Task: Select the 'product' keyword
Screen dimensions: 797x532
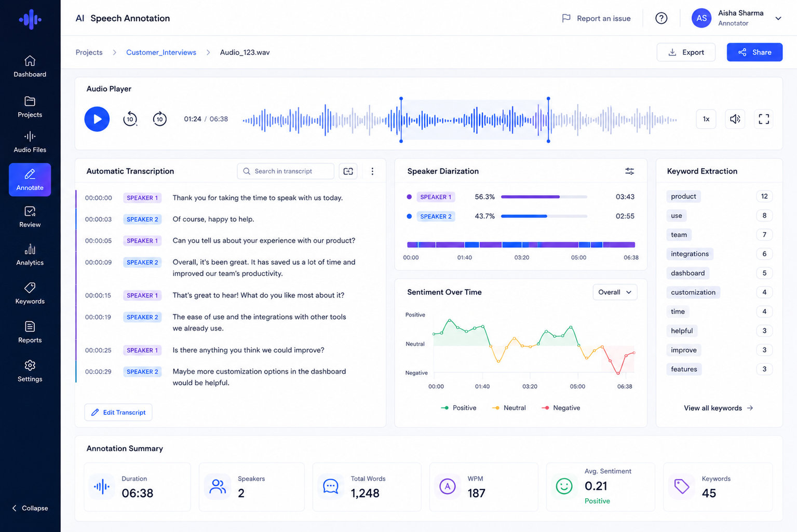Action: [683, 196]
